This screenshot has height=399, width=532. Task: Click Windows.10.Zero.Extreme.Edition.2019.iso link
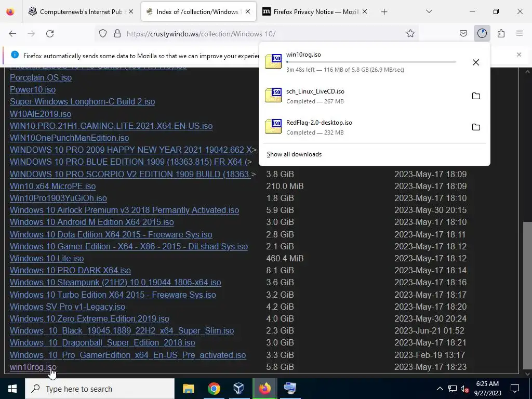[x=89, y=318]
